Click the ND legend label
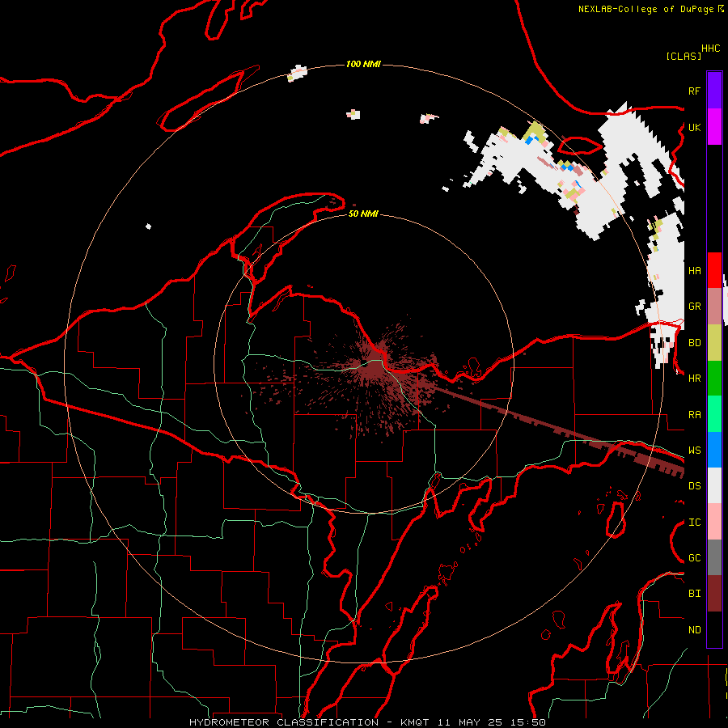 (694, 629)
